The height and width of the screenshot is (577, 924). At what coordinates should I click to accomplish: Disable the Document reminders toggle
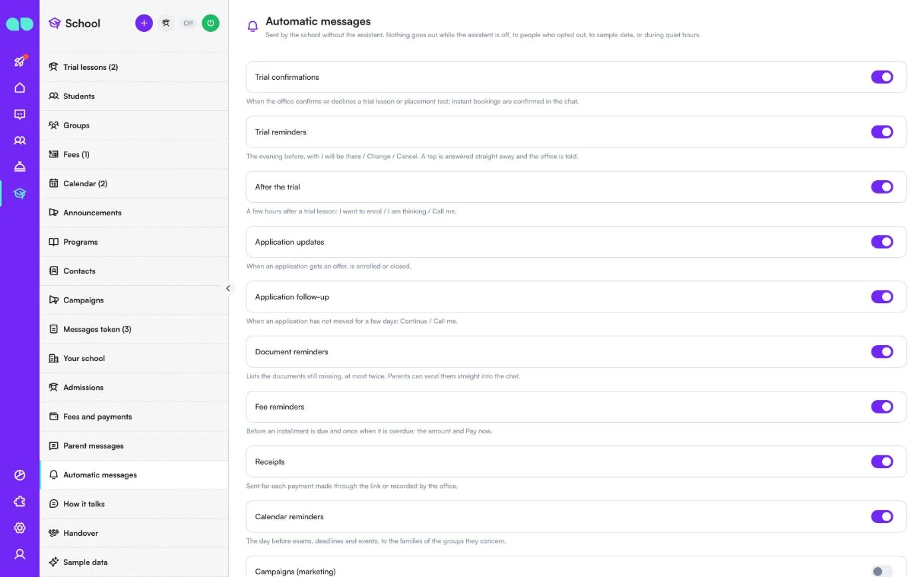882,352
